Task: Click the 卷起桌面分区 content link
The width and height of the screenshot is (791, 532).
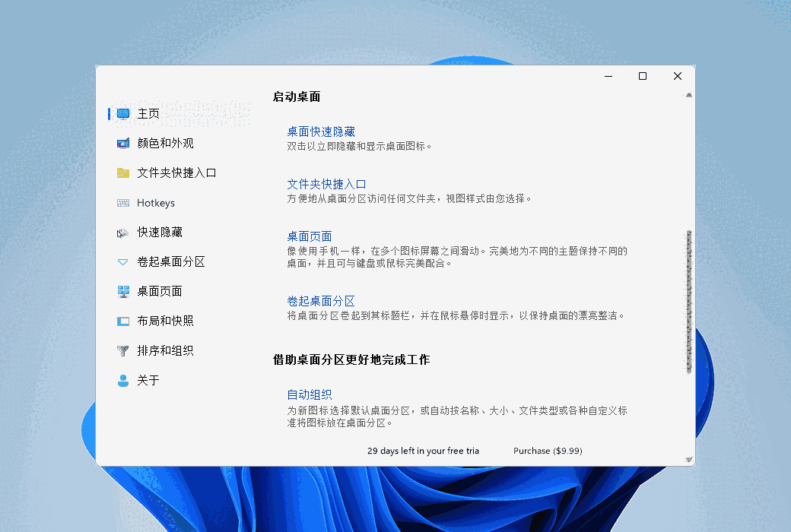Action: [x=321, y=302]
